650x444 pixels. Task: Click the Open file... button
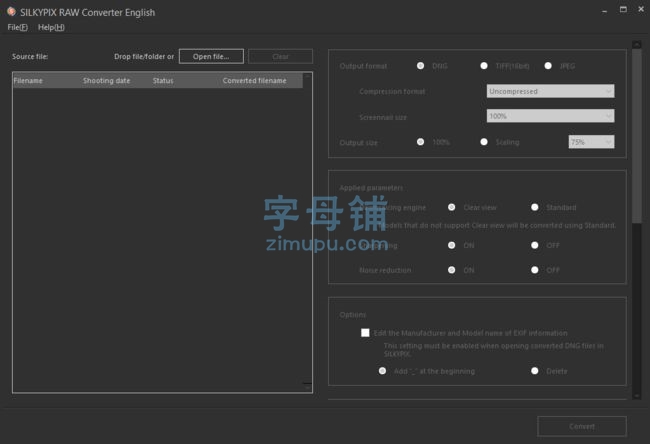tap(211, 56)
